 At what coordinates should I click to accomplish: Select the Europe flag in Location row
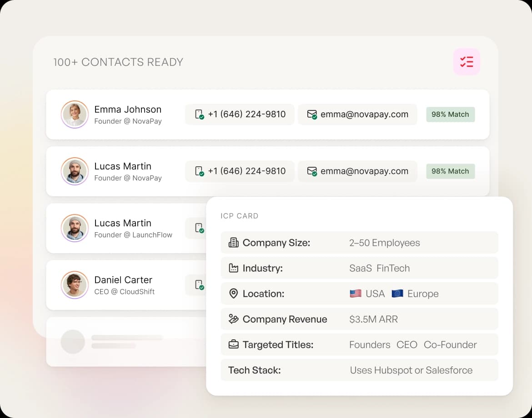pyautogui.click(x=397, y=294)
